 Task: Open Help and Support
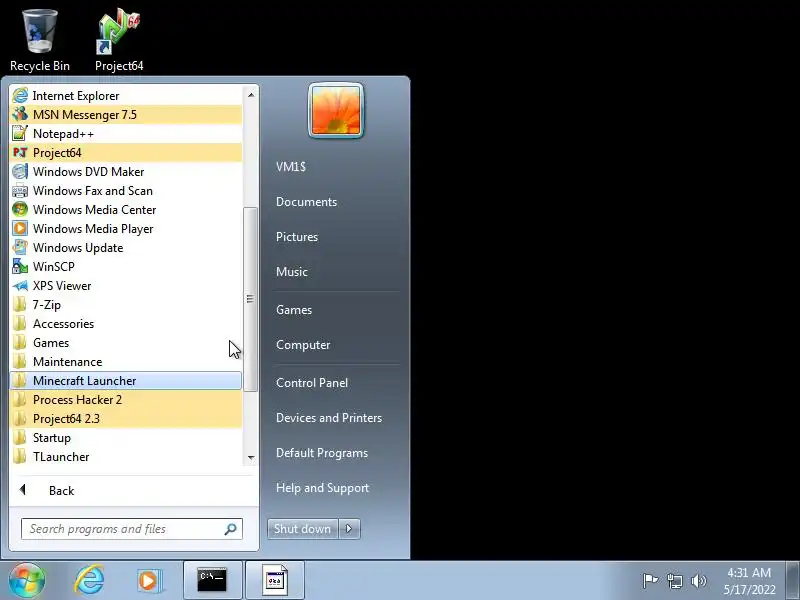[322, 488]
